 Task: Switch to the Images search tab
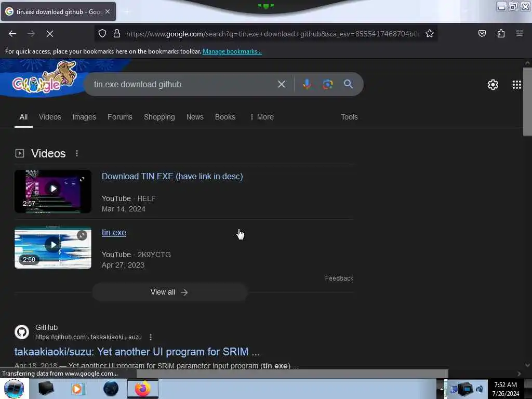[x=84, y=117]
